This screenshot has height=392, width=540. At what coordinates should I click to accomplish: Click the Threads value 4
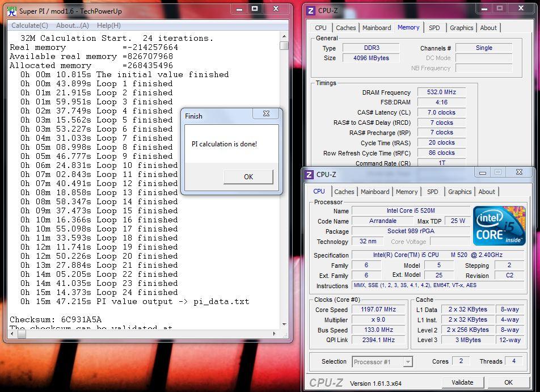[x=514, y=361]
